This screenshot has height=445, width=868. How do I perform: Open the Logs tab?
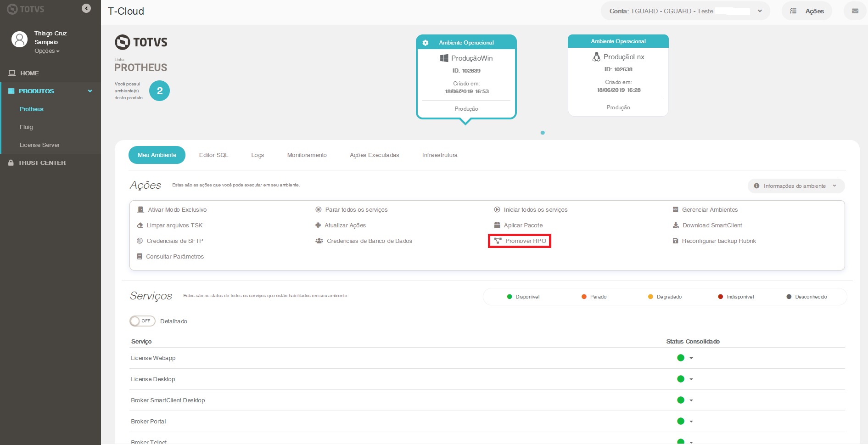click(x=258, y=155)
